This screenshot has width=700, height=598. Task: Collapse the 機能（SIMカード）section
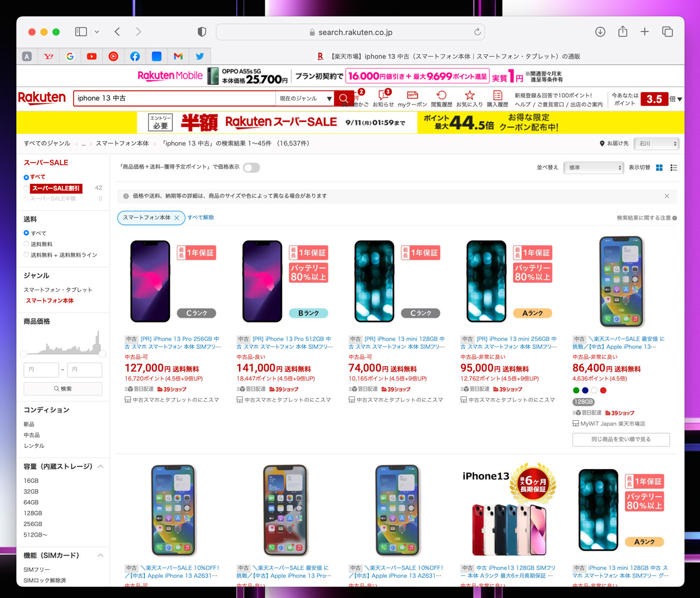coord(100,555)
